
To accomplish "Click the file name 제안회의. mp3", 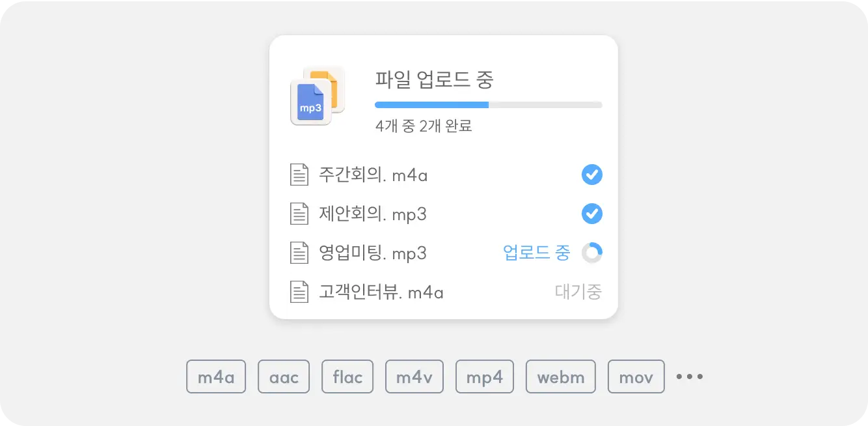I will tap(373, 214).
